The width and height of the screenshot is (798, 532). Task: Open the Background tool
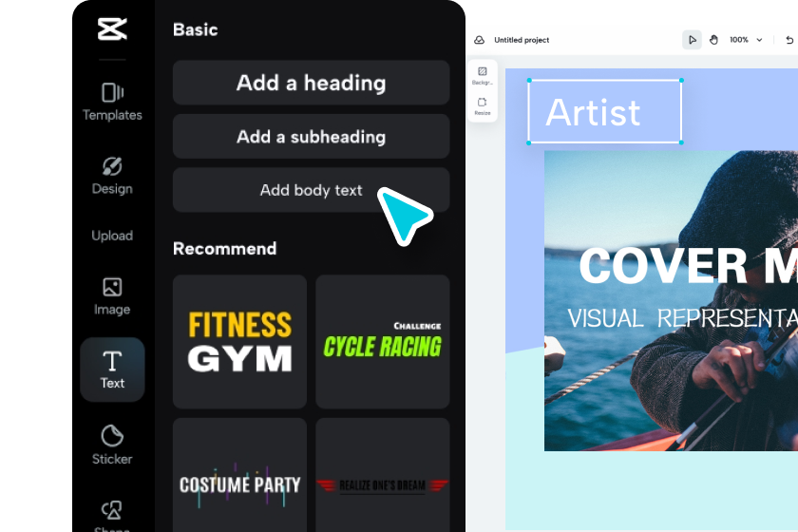[x=482, y=75]
